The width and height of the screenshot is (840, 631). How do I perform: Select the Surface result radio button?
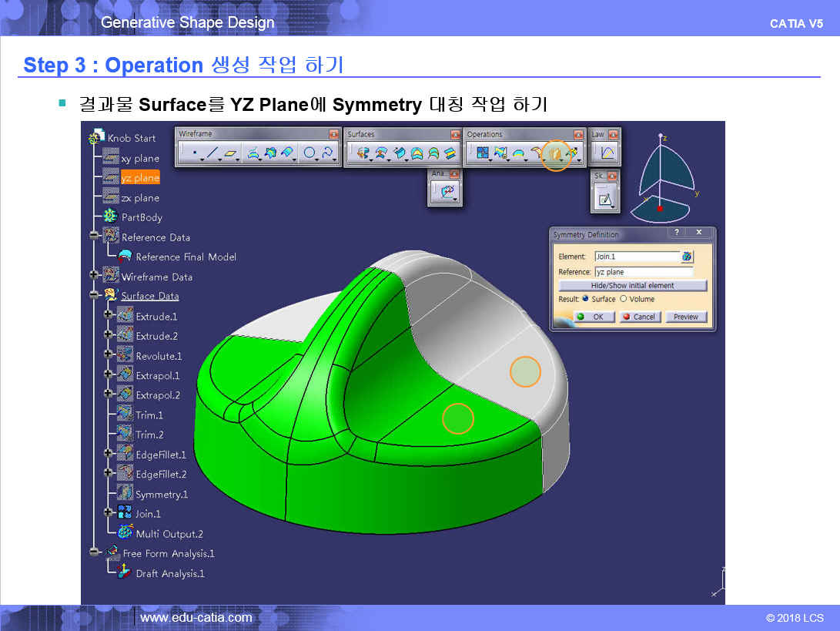tap(586, 299)
